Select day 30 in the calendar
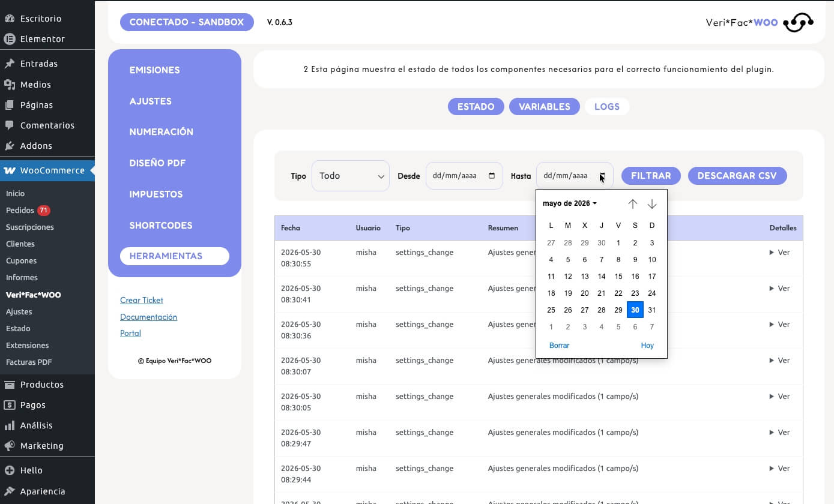The image size is (834, 504). coord(635,310)
